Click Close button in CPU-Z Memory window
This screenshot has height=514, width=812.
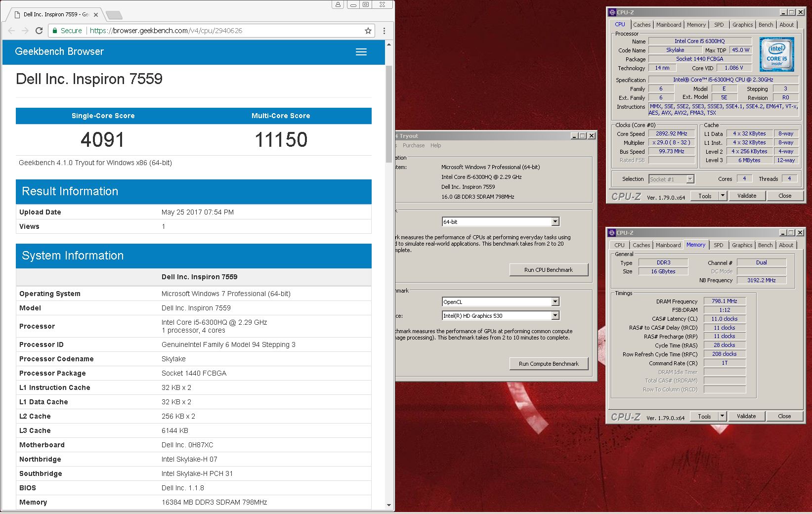coord(784,416)
